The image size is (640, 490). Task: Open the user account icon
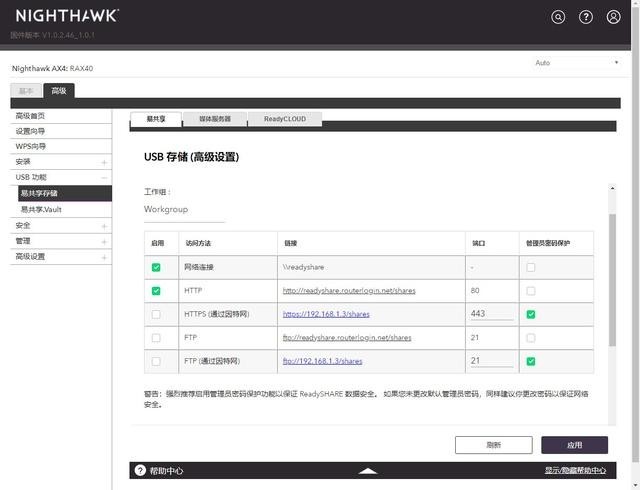(x=613, y=17)
